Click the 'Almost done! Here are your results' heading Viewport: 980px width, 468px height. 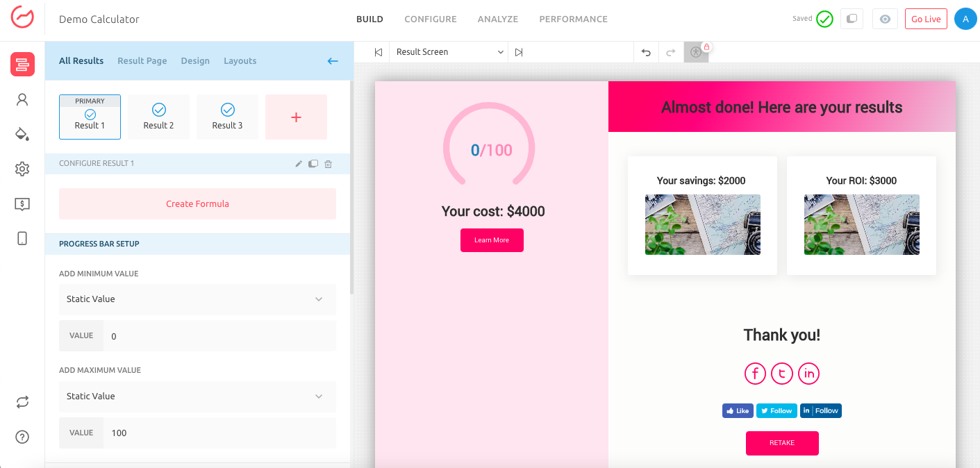pos(782,107)
